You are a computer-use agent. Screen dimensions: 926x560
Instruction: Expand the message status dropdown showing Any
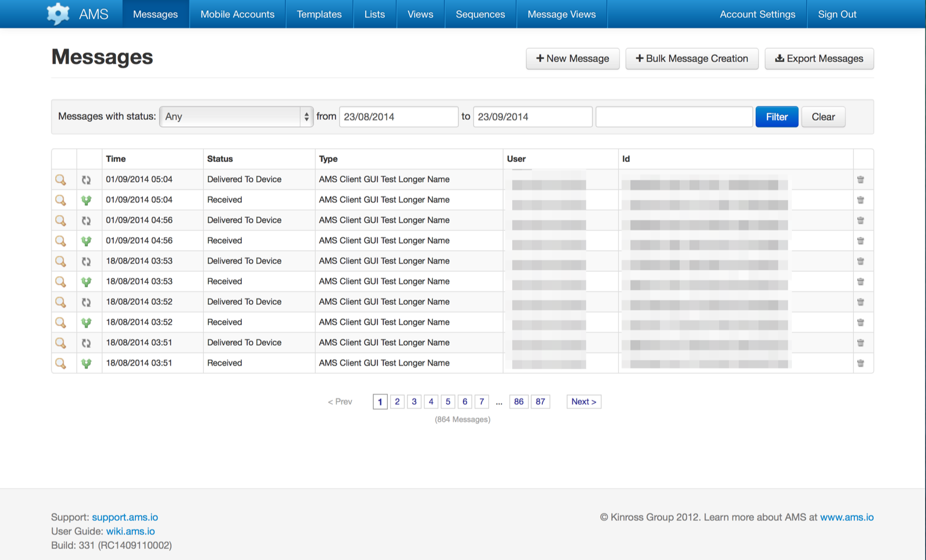[x=236, y=117]
